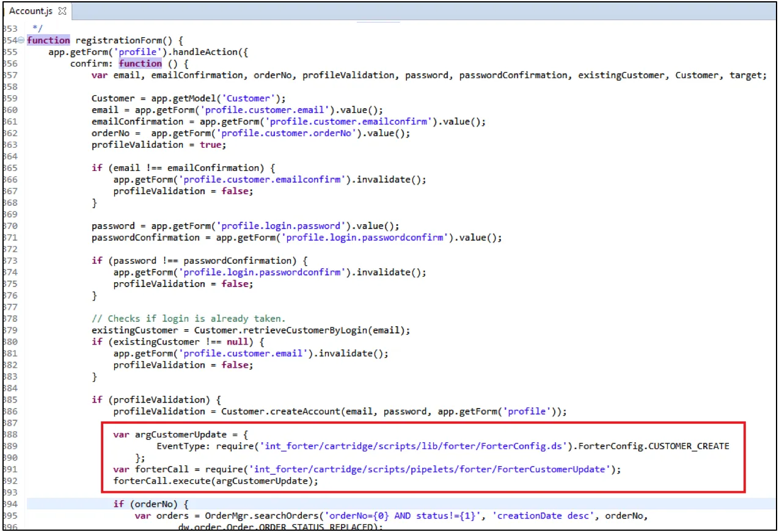Click the 'creationDate desc' string
Viewport: 779px width, 532px height.
tap(546, 516)
